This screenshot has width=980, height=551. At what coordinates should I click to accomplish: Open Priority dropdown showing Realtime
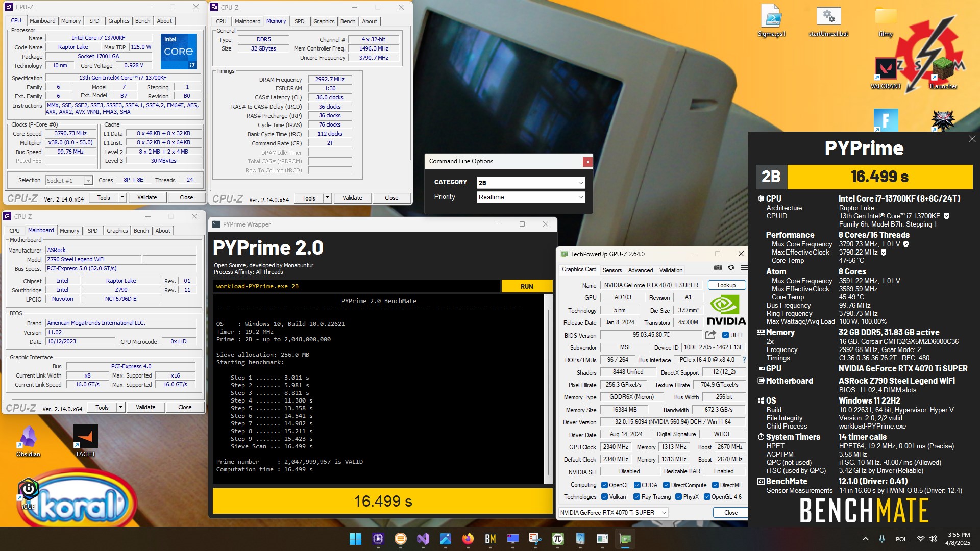click(531, 197)
